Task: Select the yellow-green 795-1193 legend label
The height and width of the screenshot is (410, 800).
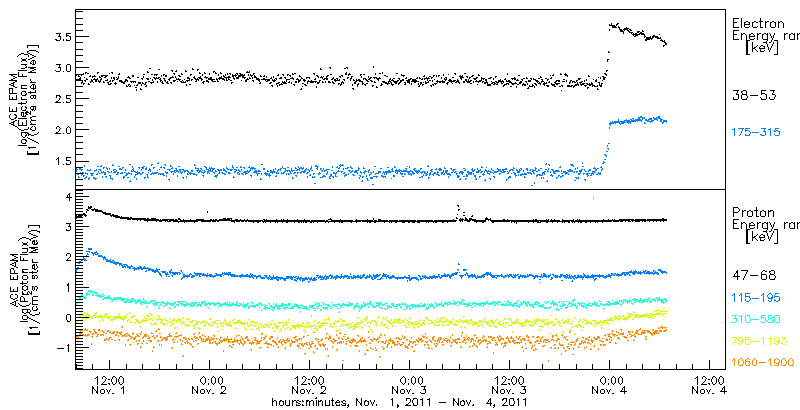Action: [761, 341]
